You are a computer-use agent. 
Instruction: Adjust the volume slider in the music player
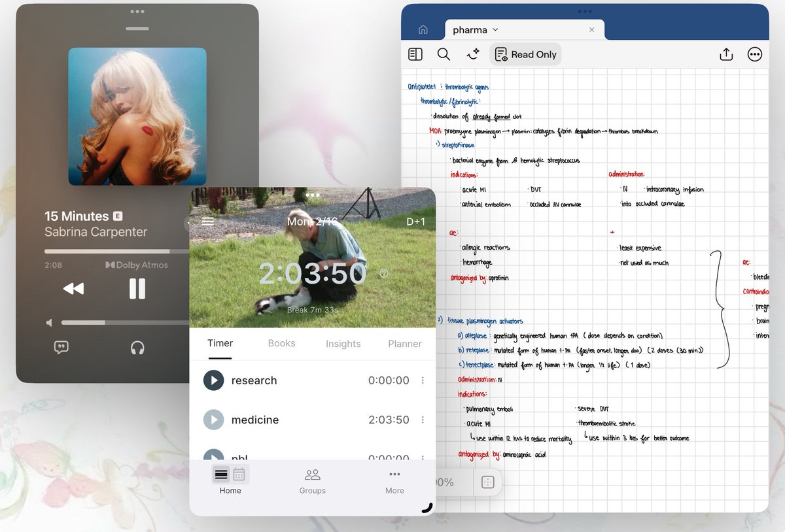(x=124, y=323)
